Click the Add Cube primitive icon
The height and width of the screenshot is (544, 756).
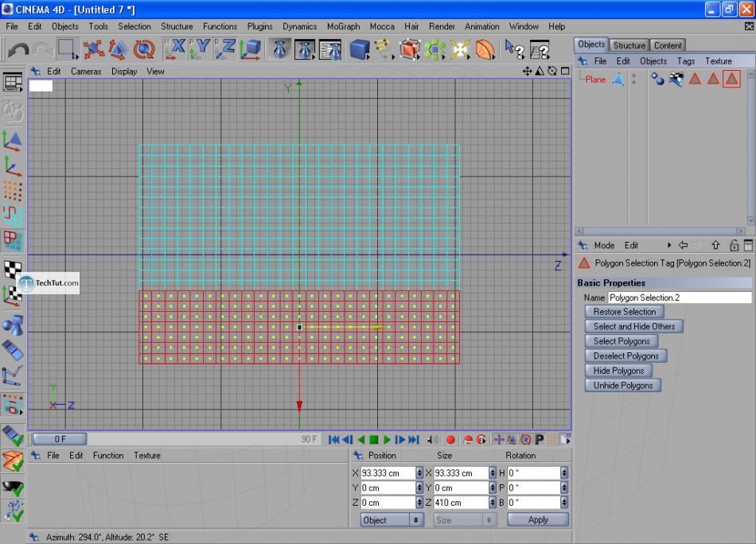[360, 50]
